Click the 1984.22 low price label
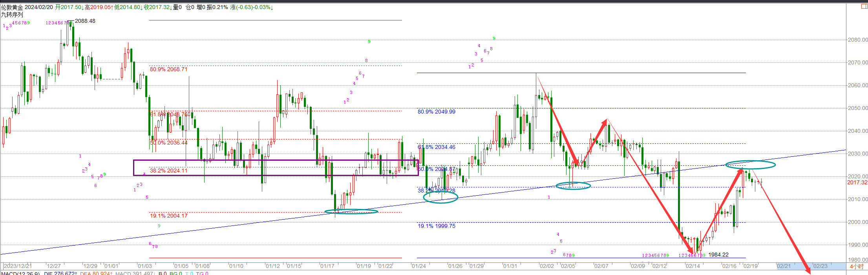This screenshot has height=275, width=868. [718, 255]
